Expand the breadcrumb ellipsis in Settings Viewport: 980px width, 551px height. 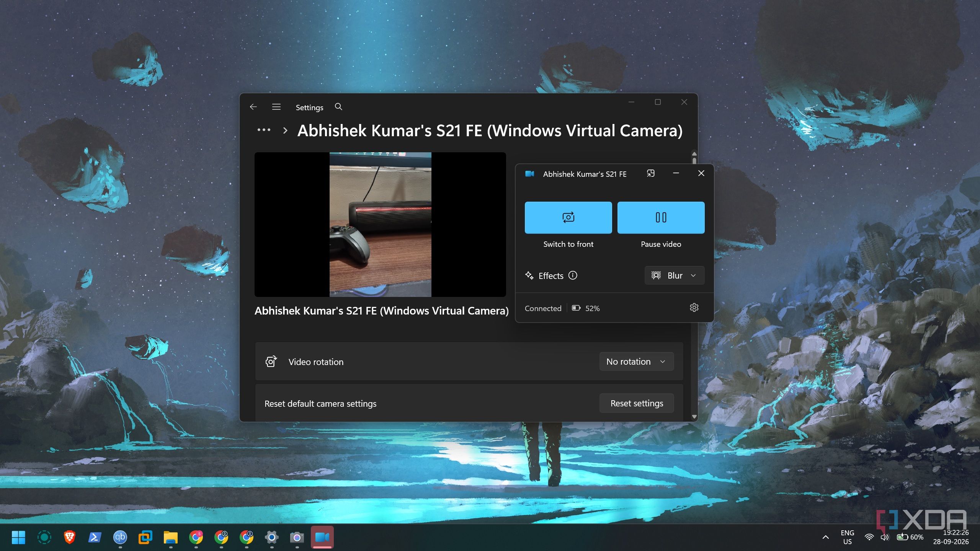(264, 130)
